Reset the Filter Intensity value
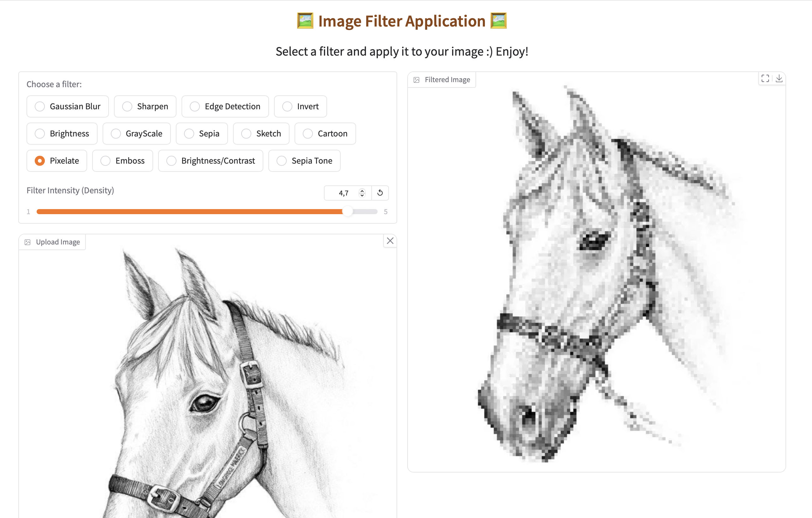Screen dimensions: 812x518 380,193
